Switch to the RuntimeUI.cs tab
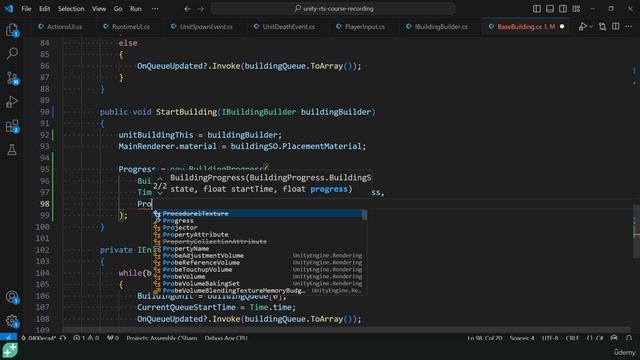 tap(127, 27)
